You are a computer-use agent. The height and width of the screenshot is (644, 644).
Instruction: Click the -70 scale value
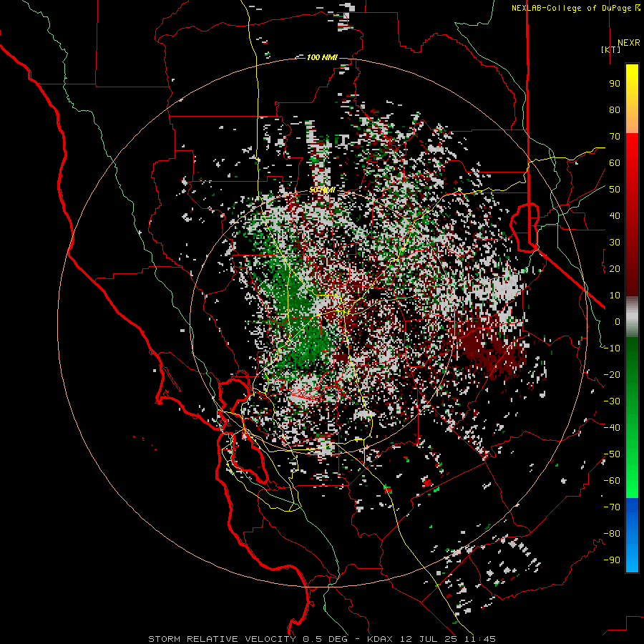click(x=613, y=507)
